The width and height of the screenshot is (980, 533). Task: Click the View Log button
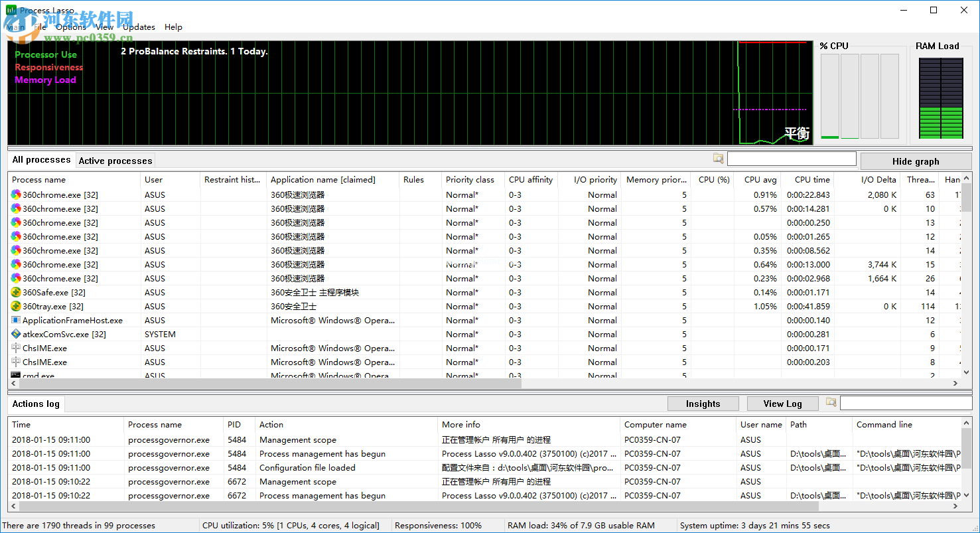(x=782, y=404)
